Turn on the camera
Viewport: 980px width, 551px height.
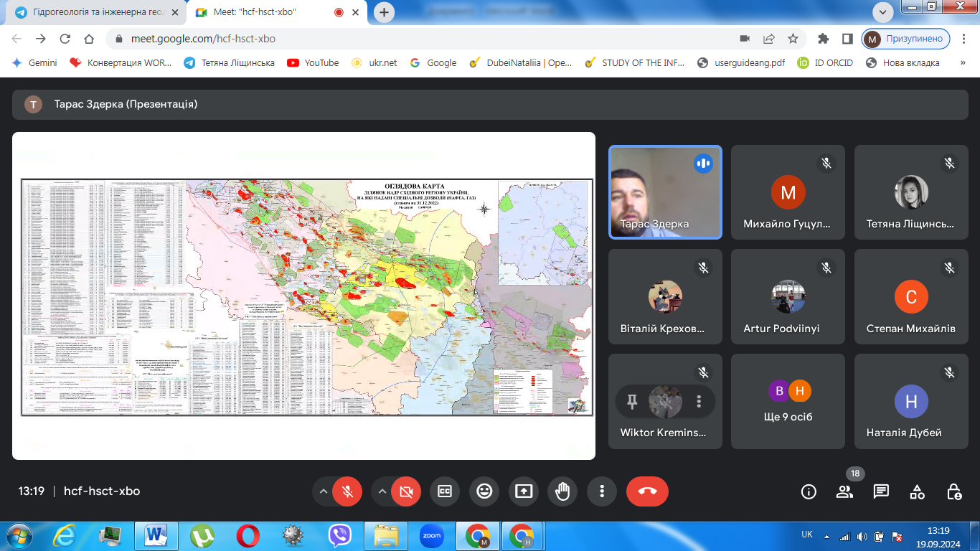click(x=406, y=491)
